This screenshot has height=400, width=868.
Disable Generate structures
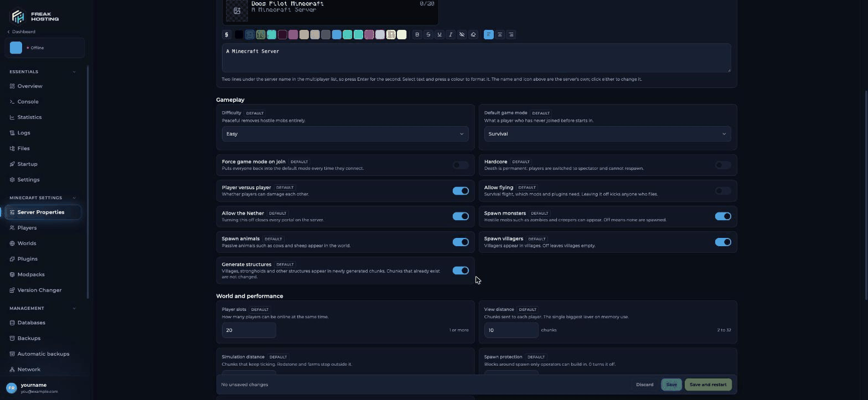461,271
